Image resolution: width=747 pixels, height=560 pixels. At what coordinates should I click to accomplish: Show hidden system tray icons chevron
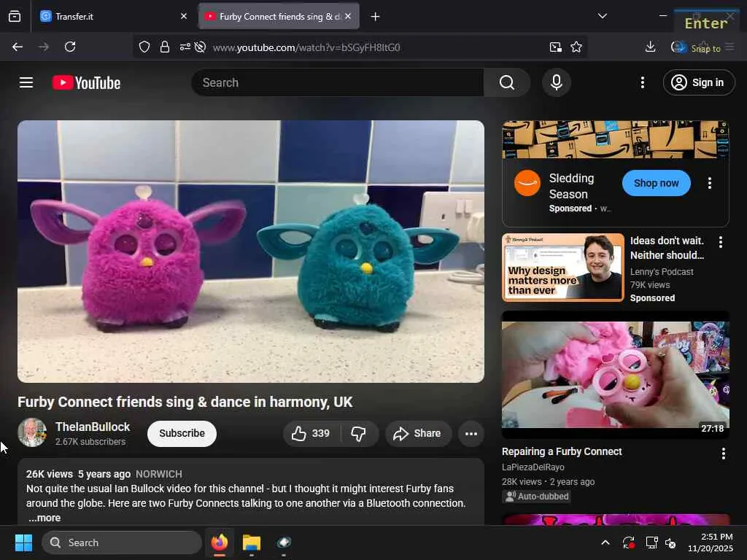[x=605, y=542]
